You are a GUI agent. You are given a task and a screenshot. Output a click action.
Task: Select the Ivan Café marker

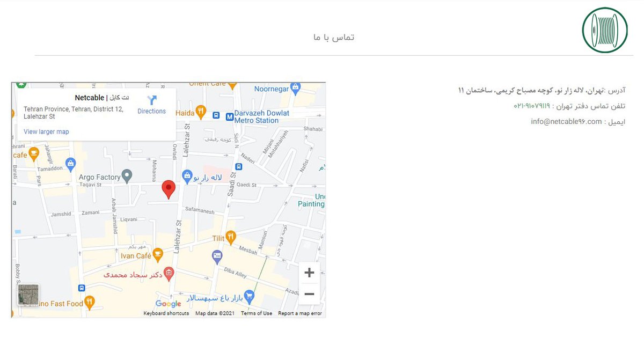point(157,254)
